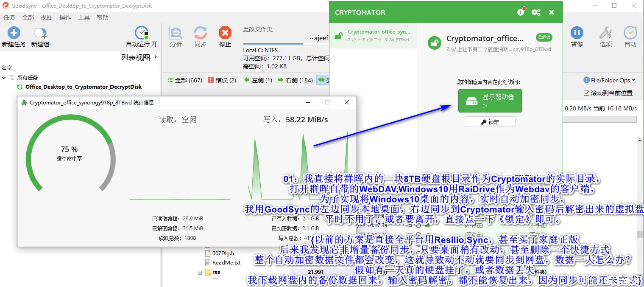This screenshot has width=644, height=287.
Task: Uncheck the 滚动到当前位置 checkbox
Action: (x=586, y=93)
